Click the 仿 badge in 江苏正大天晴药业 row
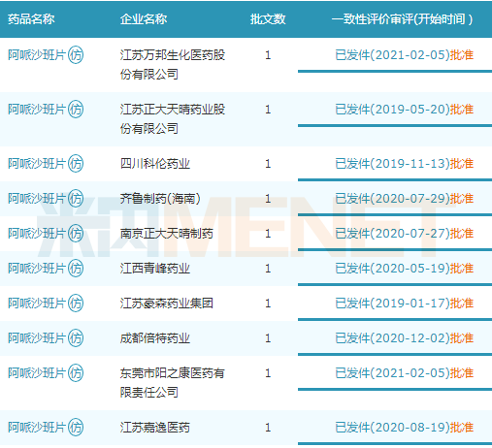The image size is (492, 448). pos(76,110)
